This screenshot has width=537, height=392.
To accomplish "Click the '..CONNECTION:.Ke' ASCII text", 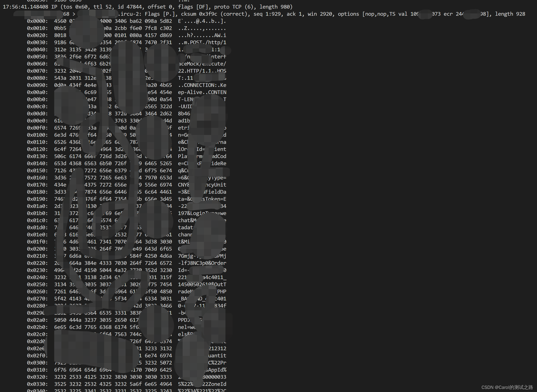I will (x=202, y=85).
